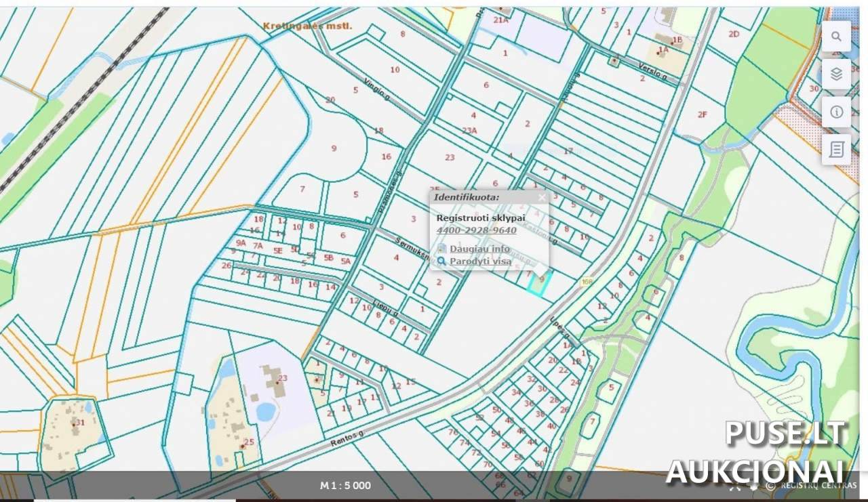The image size is (868, 502).
Task: Open the map layers panel
Action: (x=836, y=75)
